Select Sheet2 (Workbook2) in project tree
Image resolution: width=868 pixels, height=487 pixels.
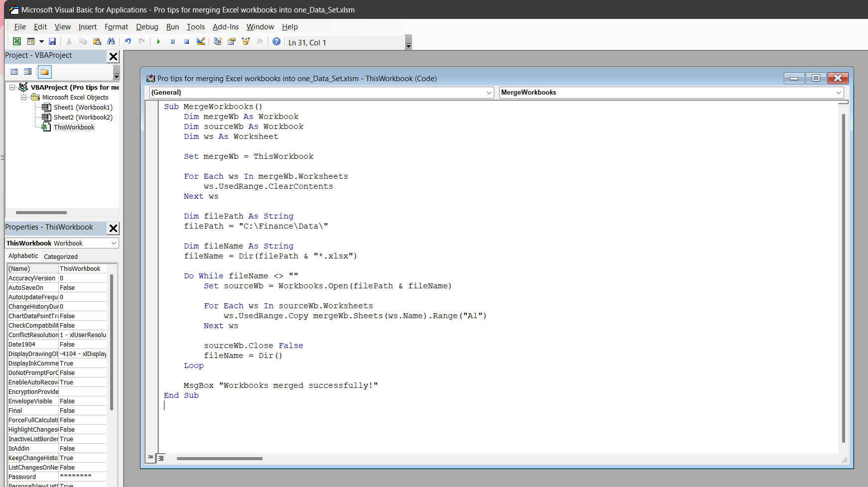pos(83,117)
